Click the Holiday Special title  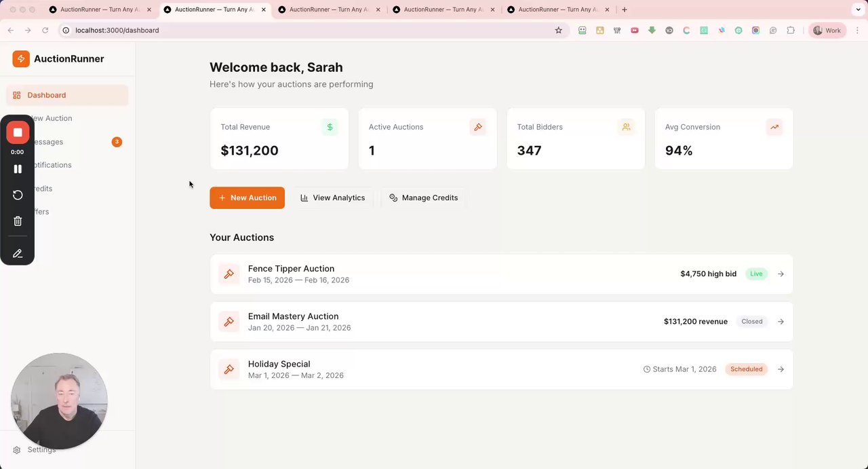279,364
